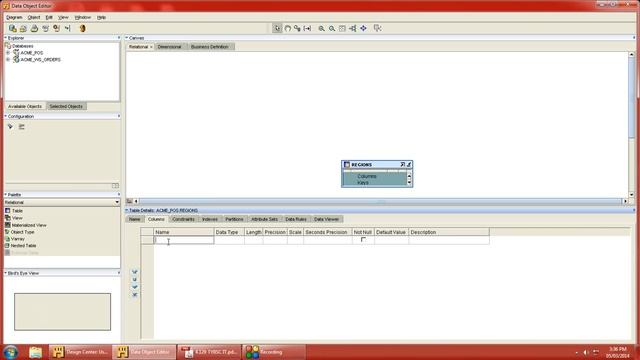Click the bottom delete-row icon beside the grid
This screenshot has width=640, height=360.
[x=135, y=294]
